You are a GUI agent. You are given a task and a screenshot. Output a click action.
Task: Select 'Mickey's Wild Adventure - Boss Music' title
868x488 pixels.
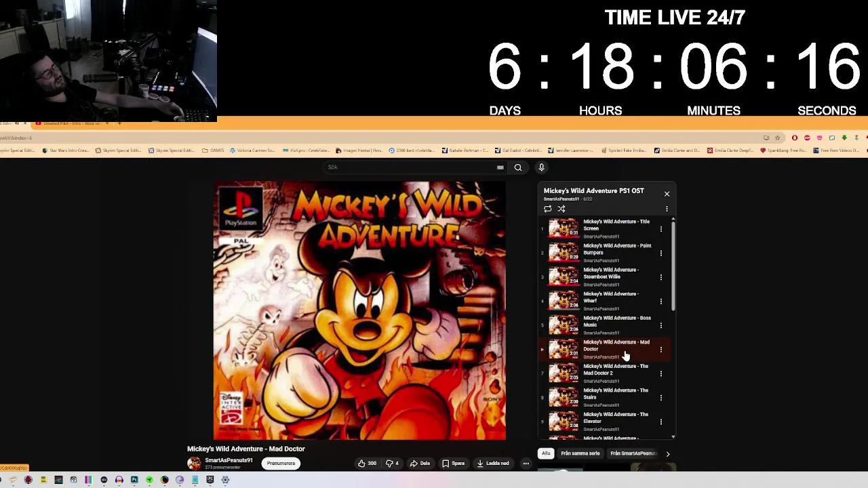pyautogui.click(x=617, y=321)
